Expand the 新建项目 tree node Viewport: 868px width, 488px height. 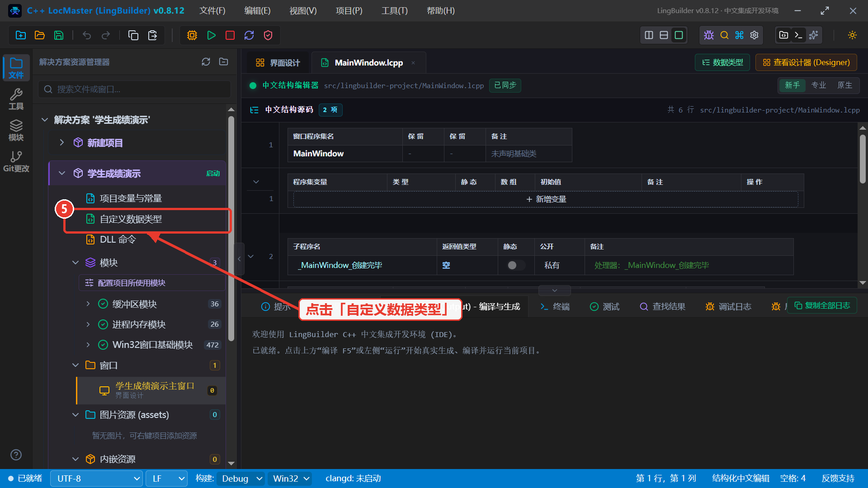(x=62, y=143)
